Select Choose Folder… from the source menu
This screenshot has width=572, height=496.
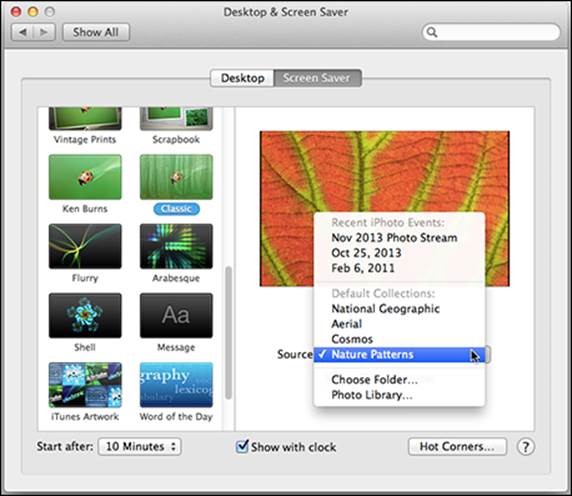[374, 380]
